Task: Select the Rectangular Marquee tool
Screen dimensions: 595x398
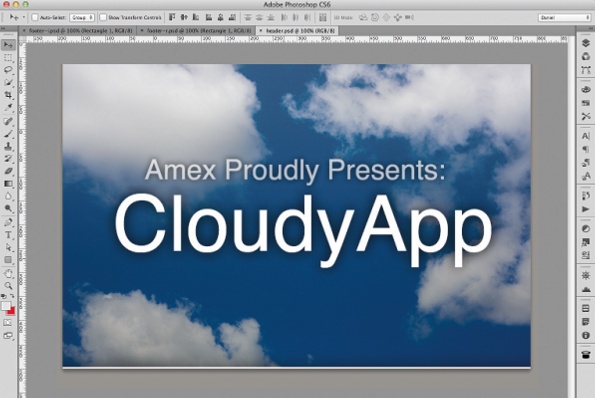Action: coord(8,58)
